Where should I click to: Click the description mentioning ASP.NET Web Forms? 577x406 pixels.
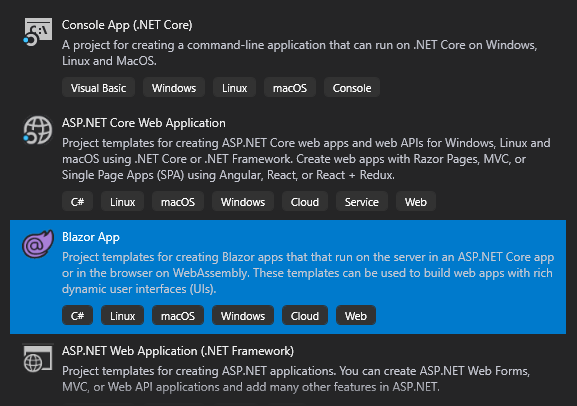tap(296, 379)
